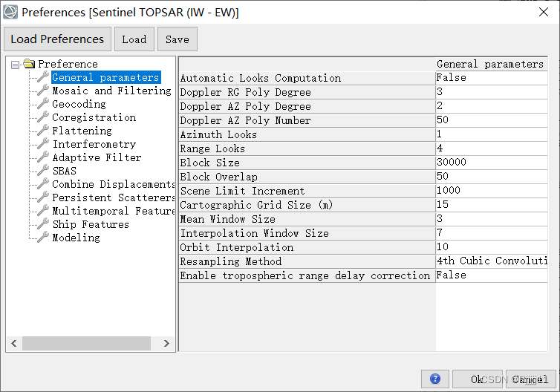Click the application icon in title bar
Screen dimensions: 560x392
coord(10,12)
